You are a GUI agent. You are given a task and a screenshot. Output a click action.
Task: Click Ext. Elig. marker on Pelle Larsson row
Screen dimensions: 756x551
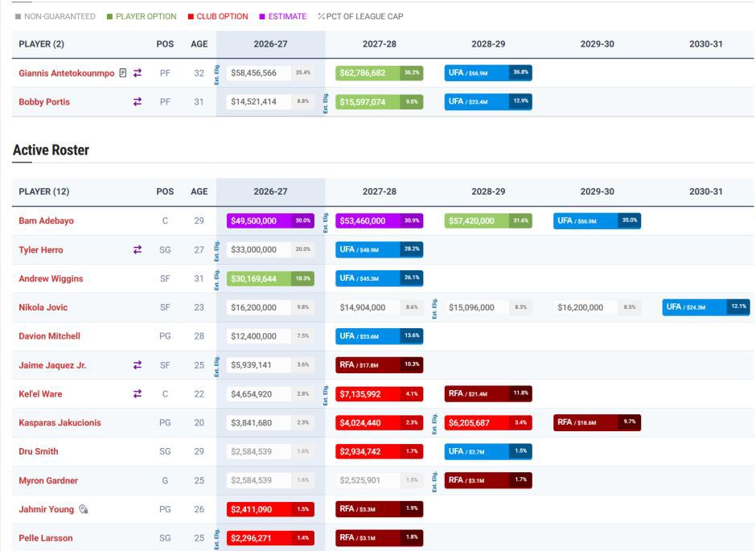click(x=217, y=539)
